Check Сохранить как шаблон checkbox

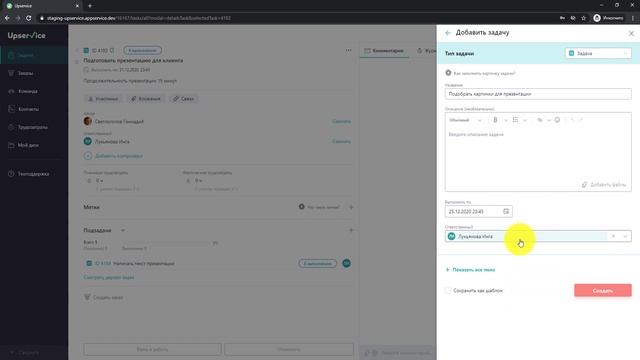point(448,291)
